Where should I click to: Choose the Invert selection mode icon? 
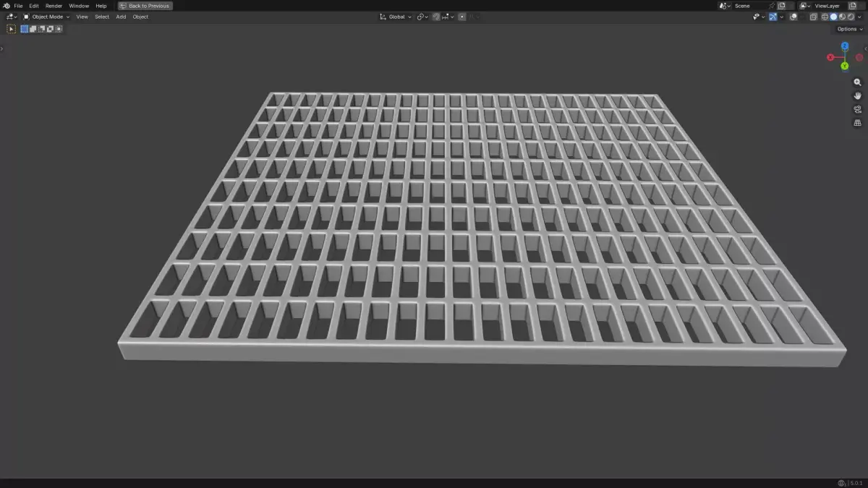50,29
